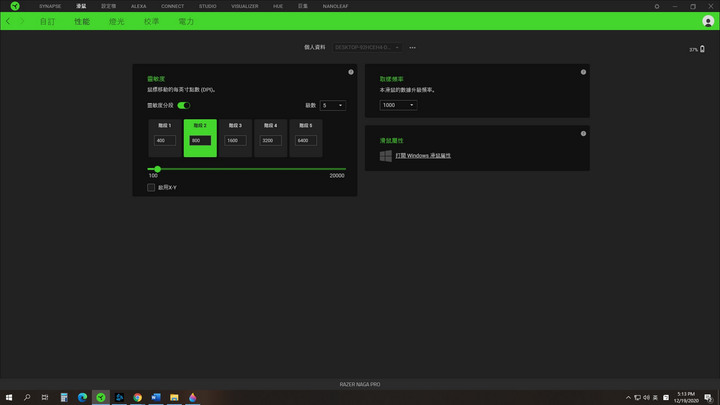Show help for the polling rate panel
Screen dimensions: 720x405
[x=583, y=72]
